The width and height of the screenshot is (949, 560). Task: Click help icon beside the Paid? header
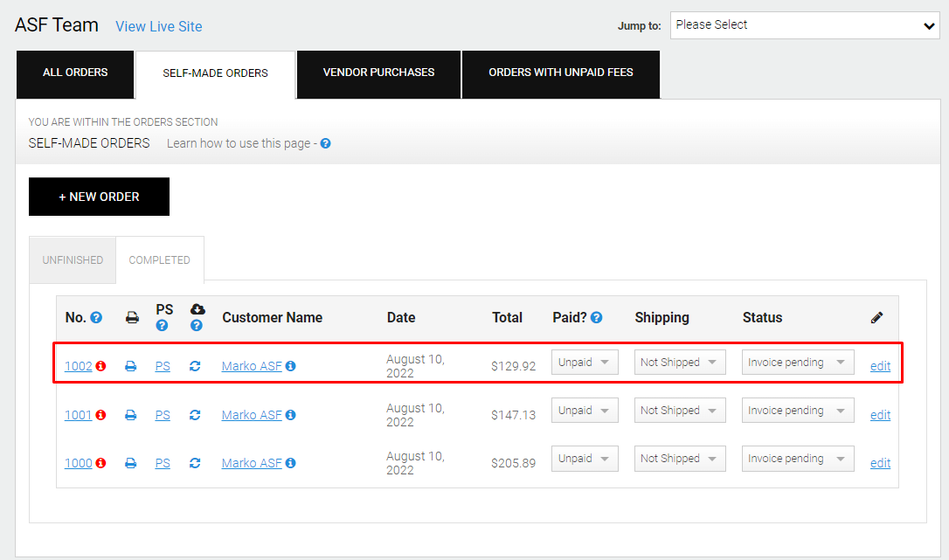pos(596,317)
